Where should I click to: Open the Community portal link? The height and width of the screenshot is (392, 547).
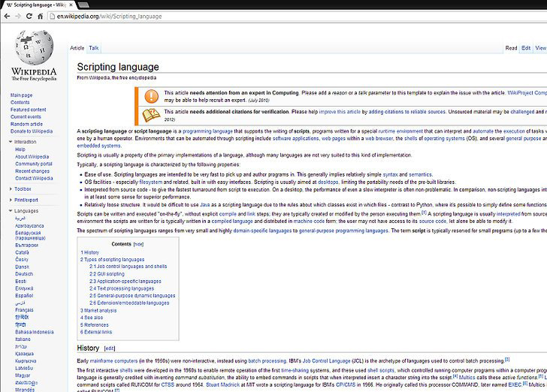(34, 164)
